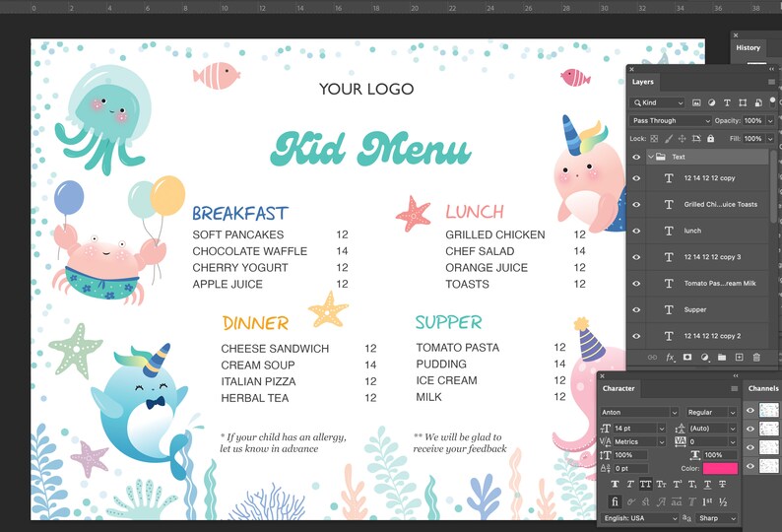Enable Fractions ½ OpenType feature
Image resolution: width=782 pixels, height=532 pixels.
point(723,501)
